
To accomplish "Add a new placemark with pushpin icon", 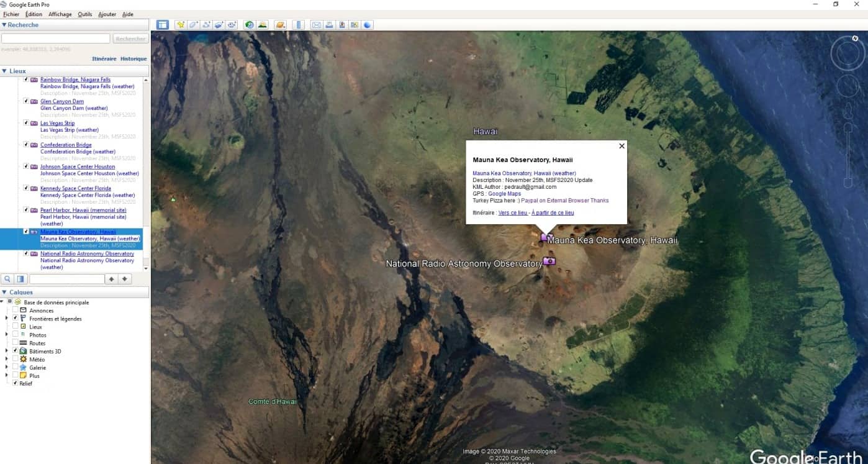I will [x=181, y=25].
